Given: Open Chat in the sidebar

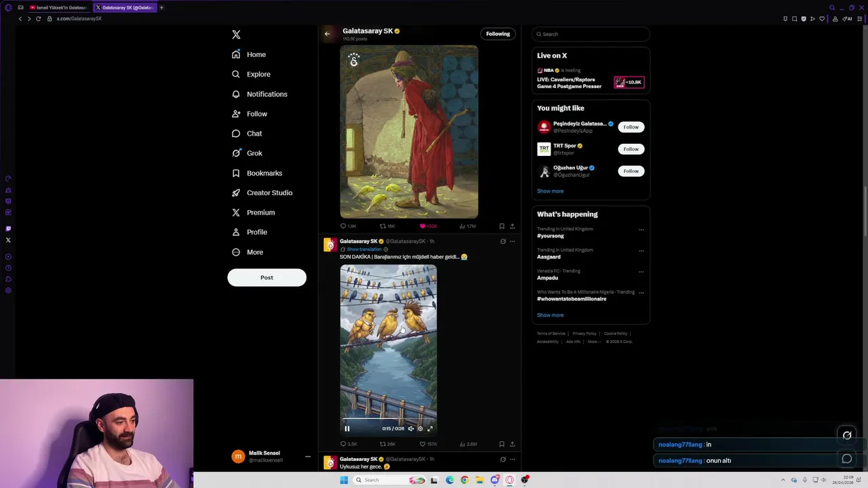Looking at the screenshot, I should point(247,134).
